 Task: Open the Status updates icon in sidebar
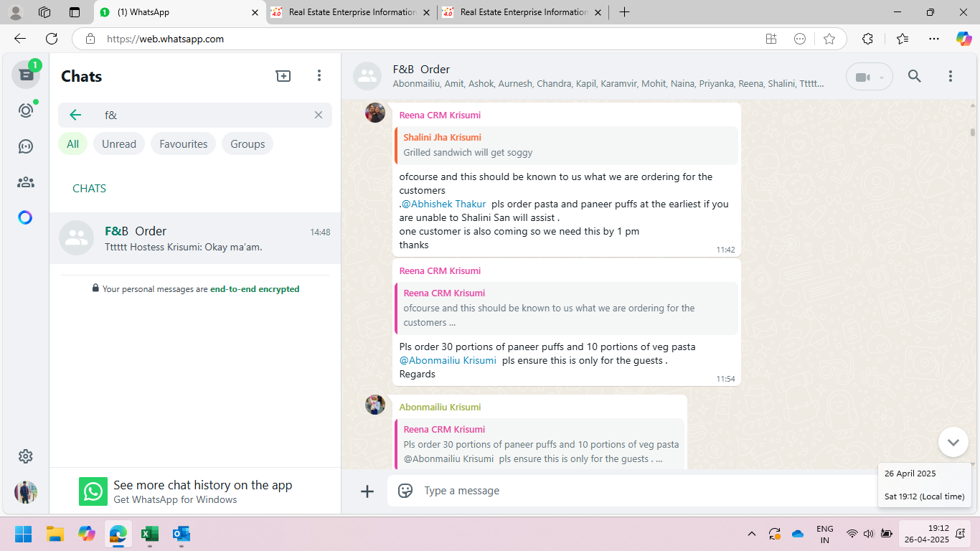click(x=26, y=110)
